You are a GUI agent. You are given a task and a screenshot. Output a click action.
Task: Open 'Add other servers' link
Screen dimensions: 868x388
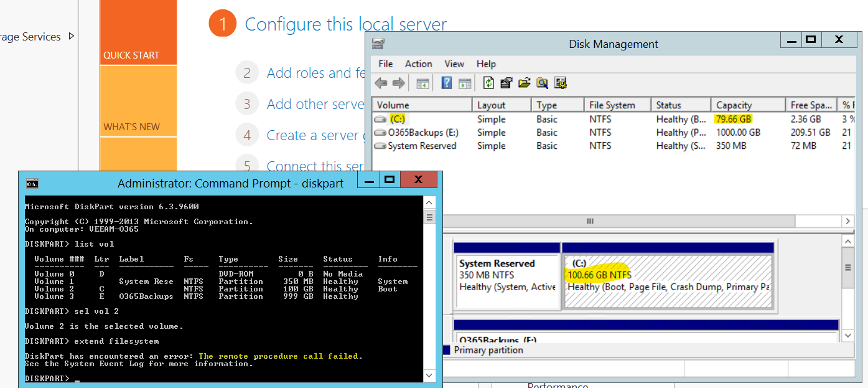315,104
